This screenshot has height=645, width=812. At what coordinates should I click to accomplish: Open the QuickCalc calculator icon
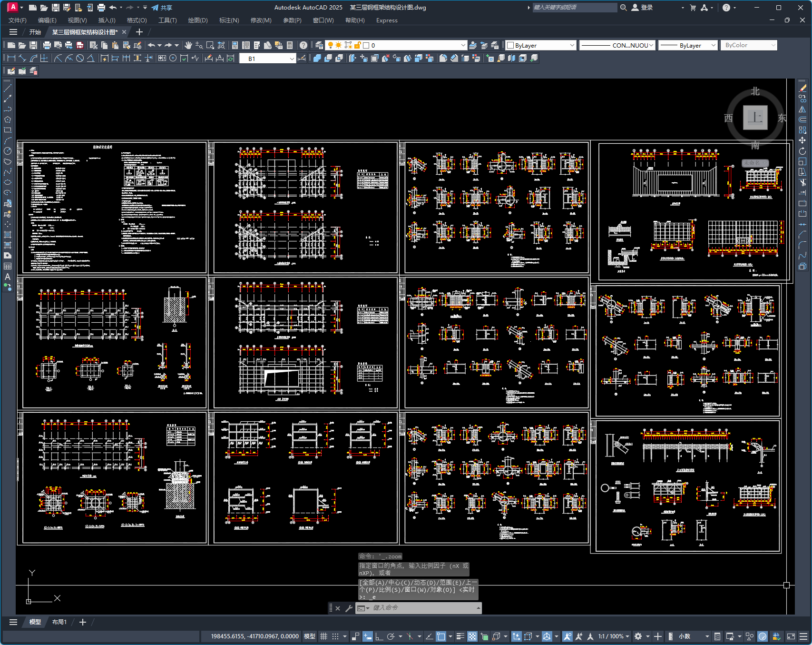[289, 45]
